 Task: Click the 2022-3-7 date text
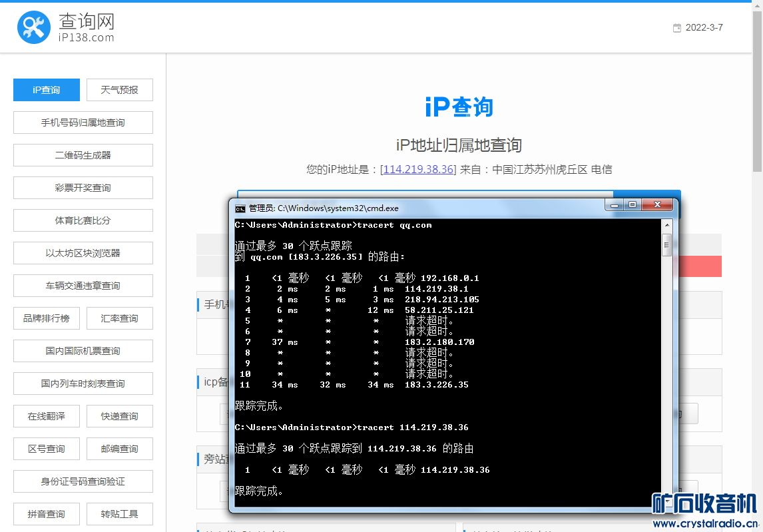(704, 28)
